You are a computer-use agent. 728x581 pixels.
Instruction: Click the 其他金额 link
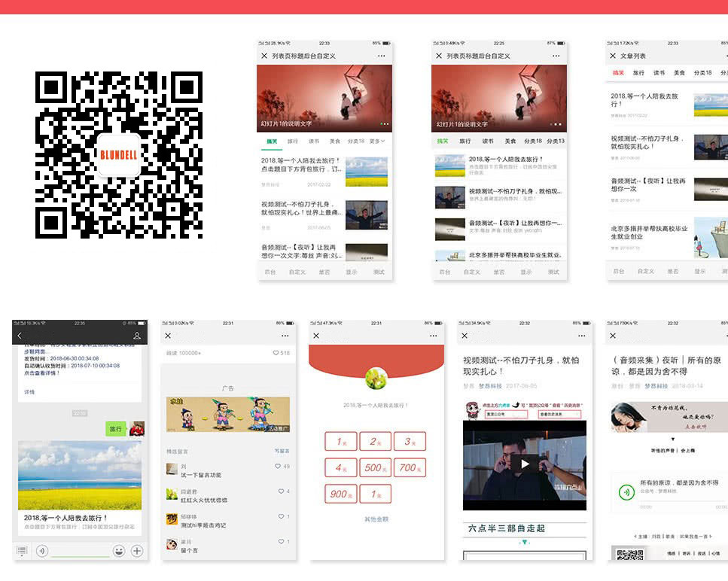pyautogui.click(x=376, y=519)
